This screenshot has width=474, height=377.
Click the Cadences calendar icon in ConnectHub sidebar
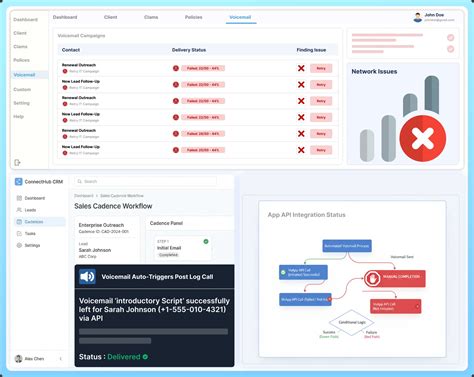click(19, 222)
